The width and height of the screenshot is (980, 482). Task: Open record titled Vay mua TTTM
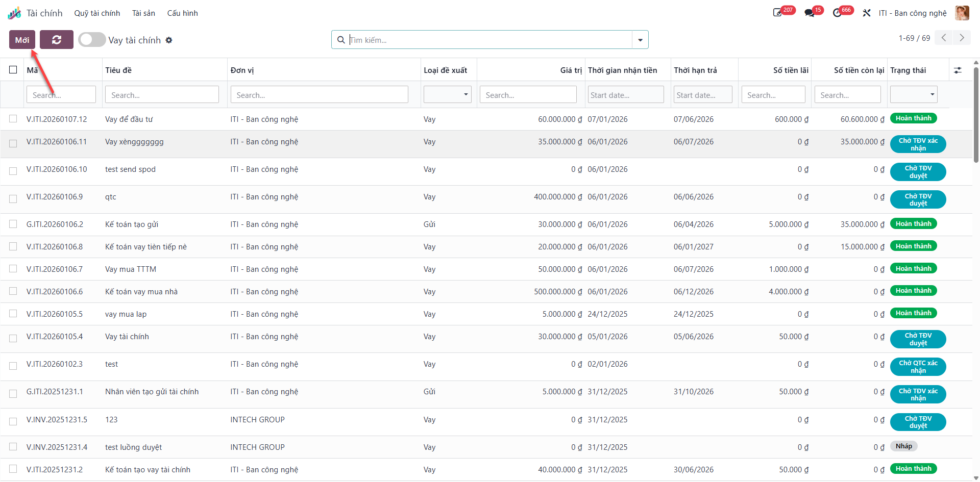click(x=131, y=269)
